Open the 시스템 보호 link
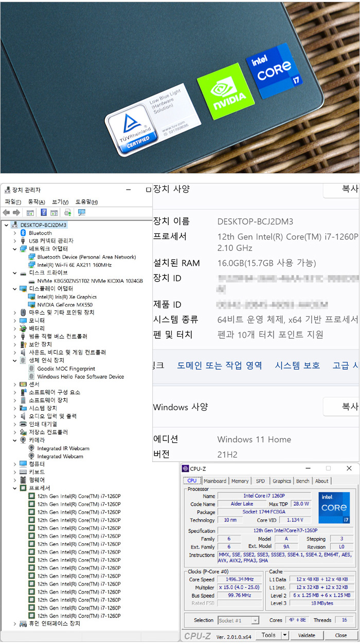This screenshot has height=644, width=360. point(297,365)
